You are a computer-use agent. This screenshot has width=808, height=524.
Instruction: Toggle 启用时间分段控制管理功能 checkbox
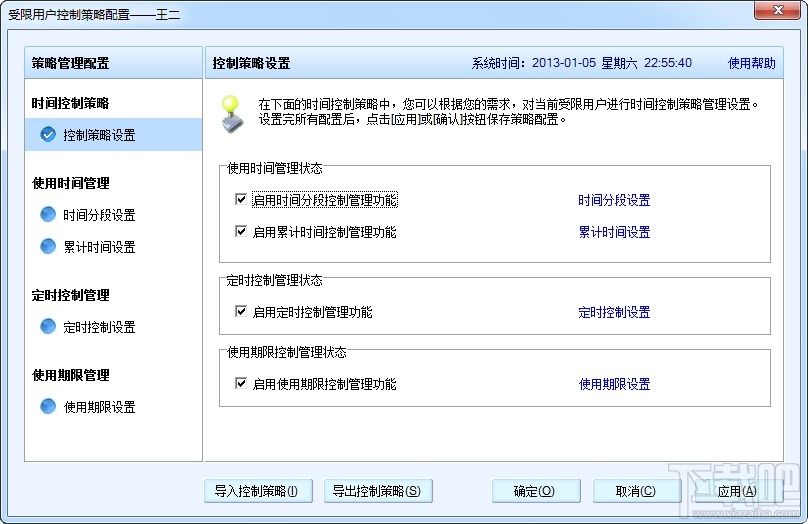[x=241, y=199]
